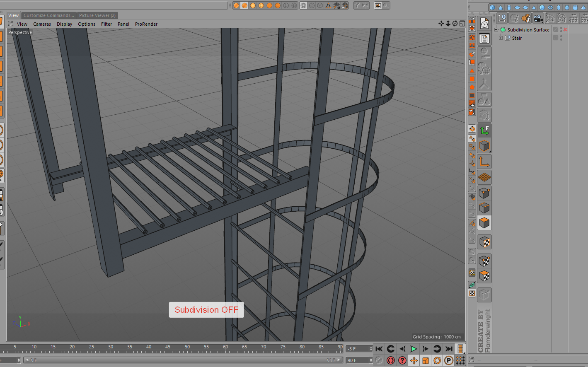Click the clock document icon in the side column
Screen dimensions: 588x367
click(x=484, y=24)
